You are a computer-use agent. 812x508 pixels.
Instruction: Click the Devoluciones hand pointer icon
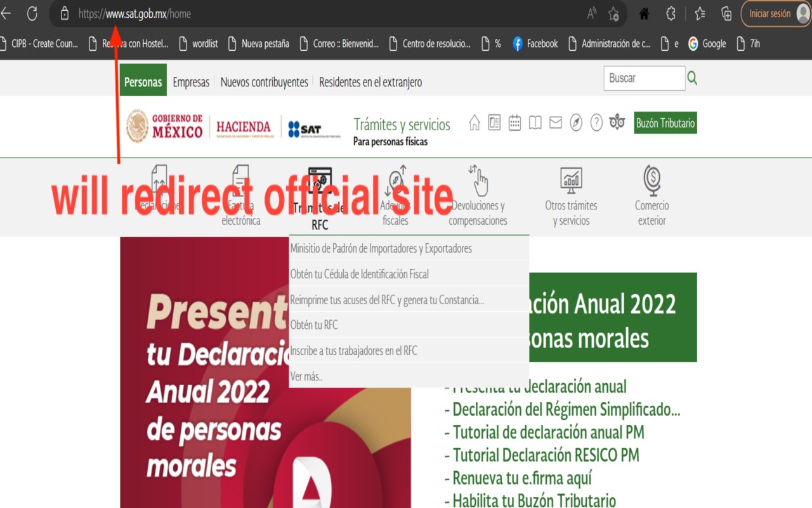click(478, 180)
